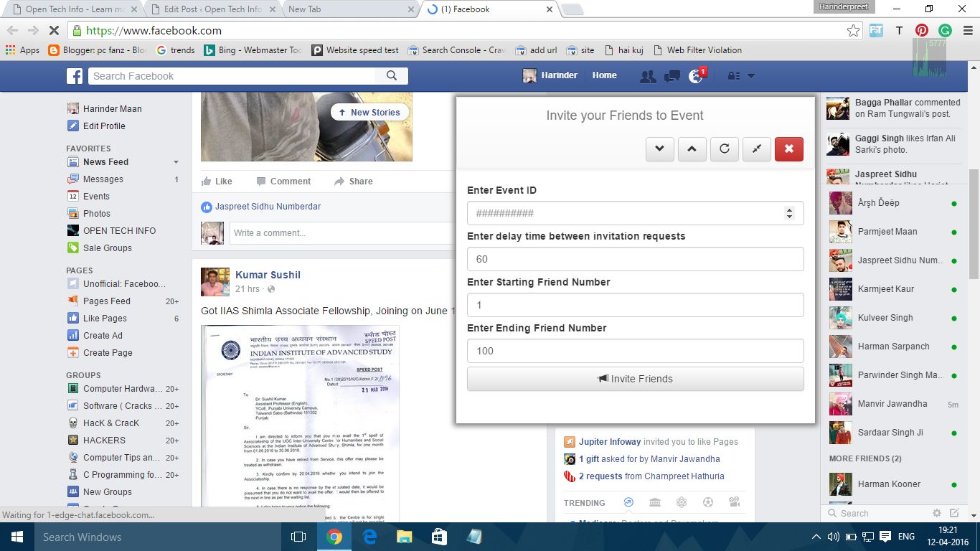980x551 pixels.
Task: Click the delay time field showing 60
Action: [x=635, y=259]
